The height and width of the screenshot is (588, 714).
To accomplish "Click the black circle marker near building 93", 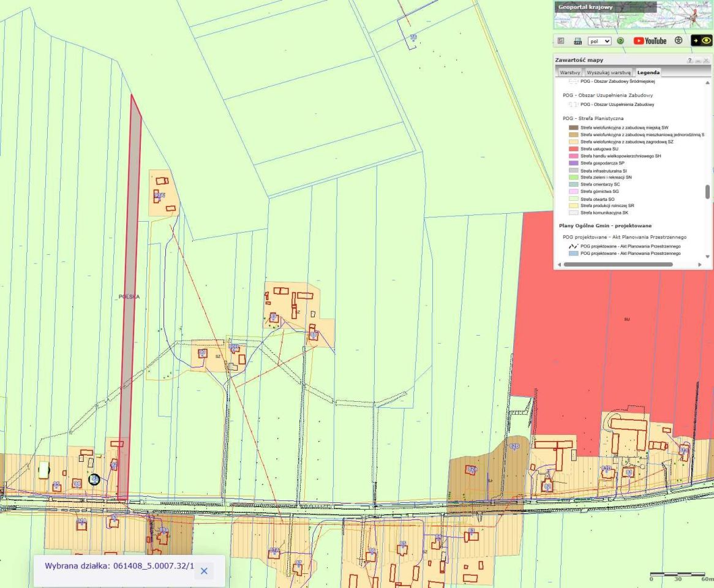I will (x=94, y=479).
